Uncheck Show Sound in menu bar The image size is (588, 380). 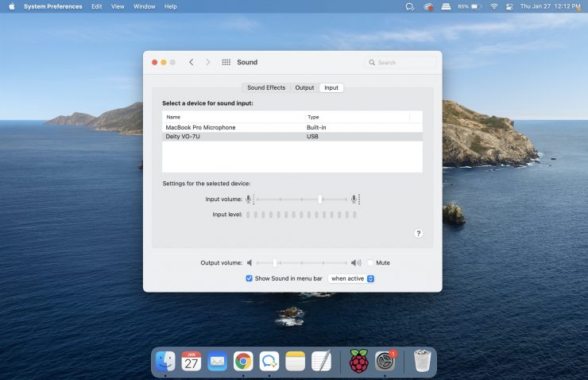[249, 279]
